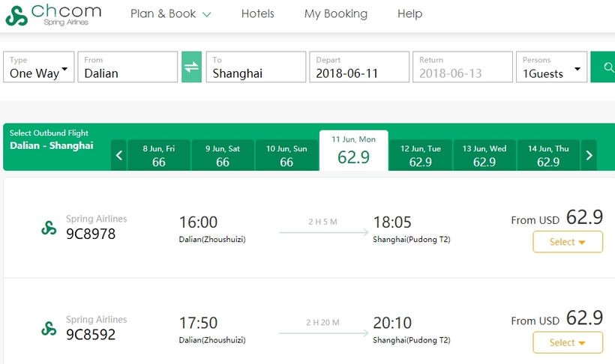This screenshot has width=615, height=364.
Task: Choose the 8 Jun, Fri date tab
Action: pos(159,155)
